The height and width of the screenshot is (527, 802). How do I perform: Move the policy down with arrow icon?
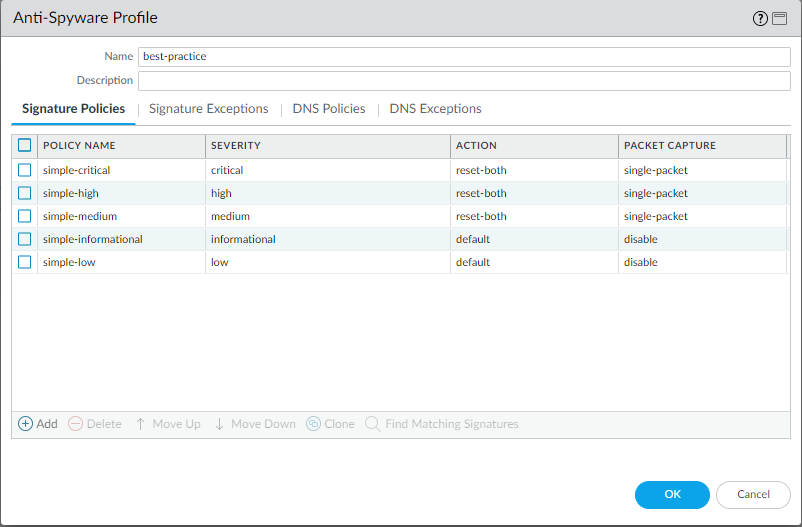coord(219,424)
